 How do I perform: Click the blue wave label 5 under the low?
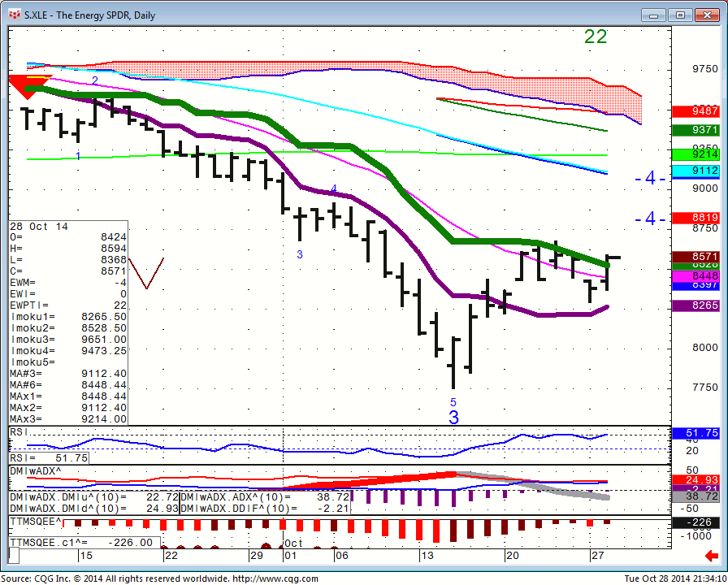453,402
